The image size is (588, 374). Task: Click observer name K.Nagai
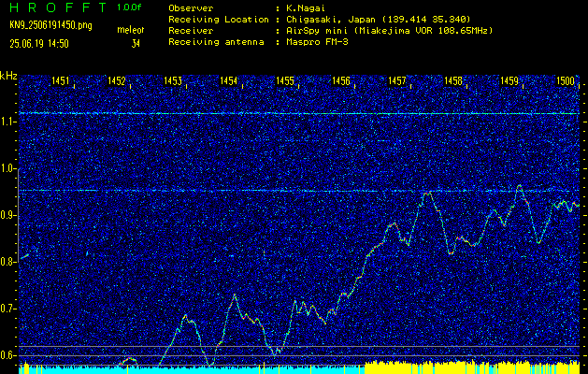pos(304,8)
